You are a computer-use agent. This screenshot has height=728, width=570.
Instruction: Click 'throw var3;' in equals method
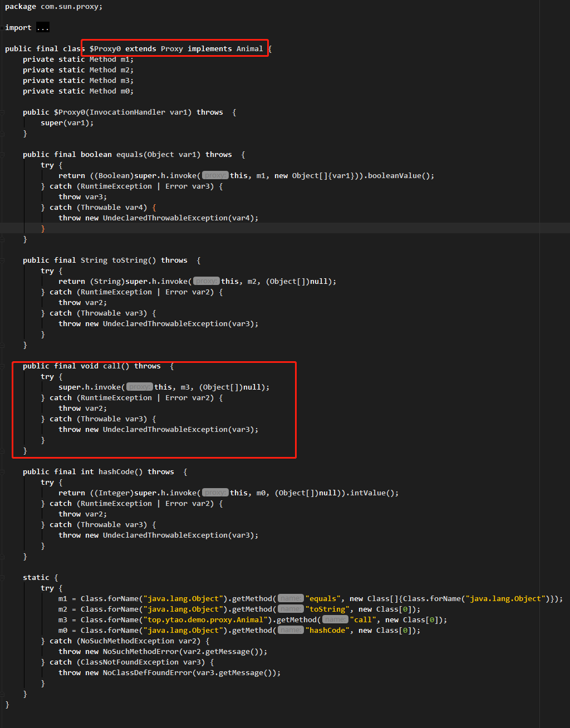[83, 197]
